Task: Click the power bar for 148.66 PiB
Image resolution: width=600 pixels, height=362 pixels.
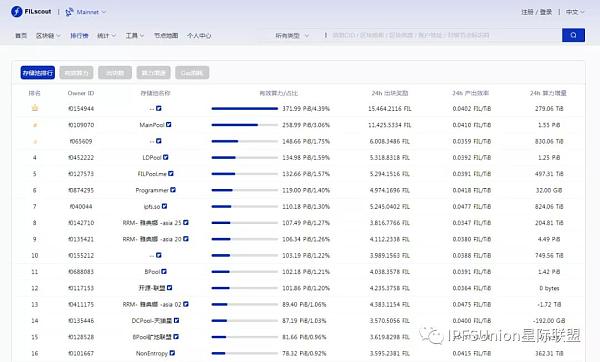Action: tap(245, 141)
